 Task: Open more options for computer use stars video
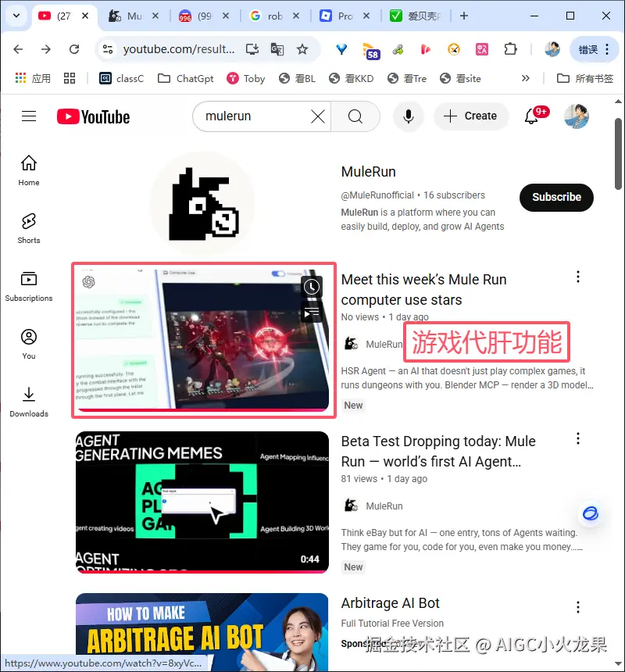tap(578, 277)
